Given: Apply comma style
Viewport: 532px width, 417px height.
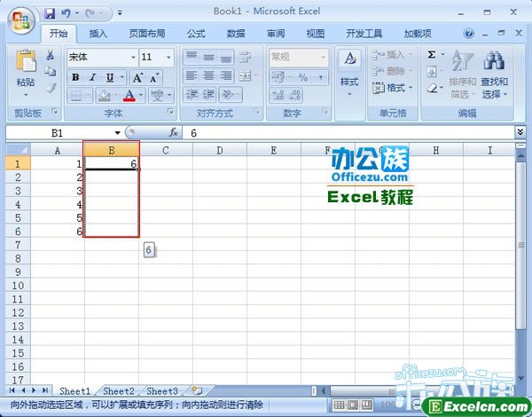Looking at the screenshot, I should pyautogui.click(x=320, y=78).
